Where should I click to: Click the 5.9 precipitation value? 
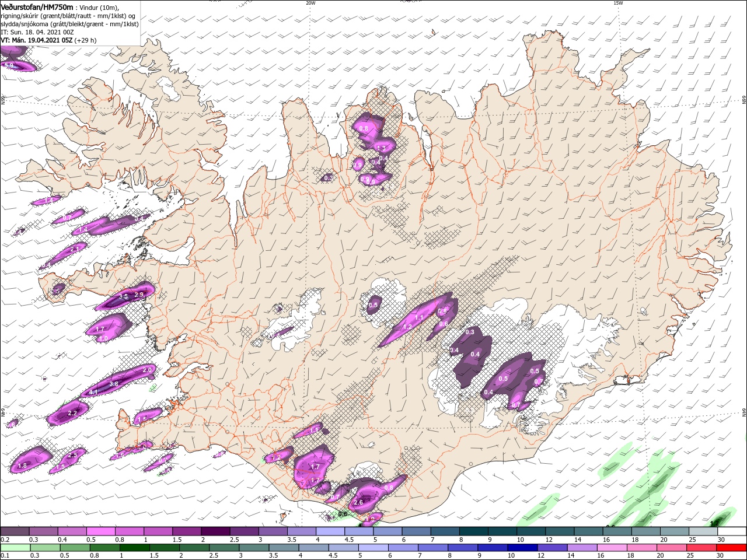point(9,65)
